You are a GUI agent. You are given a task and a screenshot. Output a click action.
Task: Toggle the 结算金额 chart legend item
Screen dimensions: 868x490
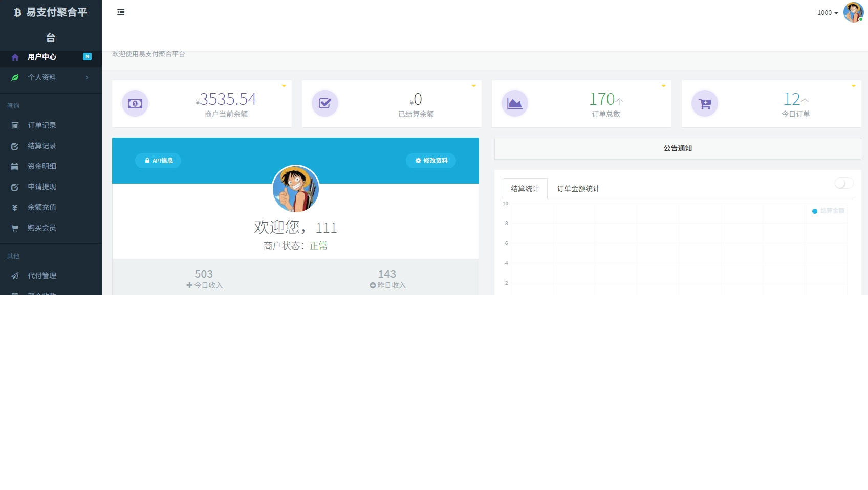828,211
